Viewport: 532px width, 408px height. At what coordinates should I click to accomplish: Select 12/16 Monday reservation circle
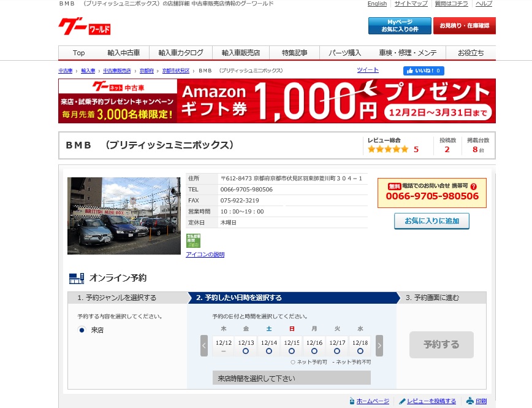click(x=314, y=352)
